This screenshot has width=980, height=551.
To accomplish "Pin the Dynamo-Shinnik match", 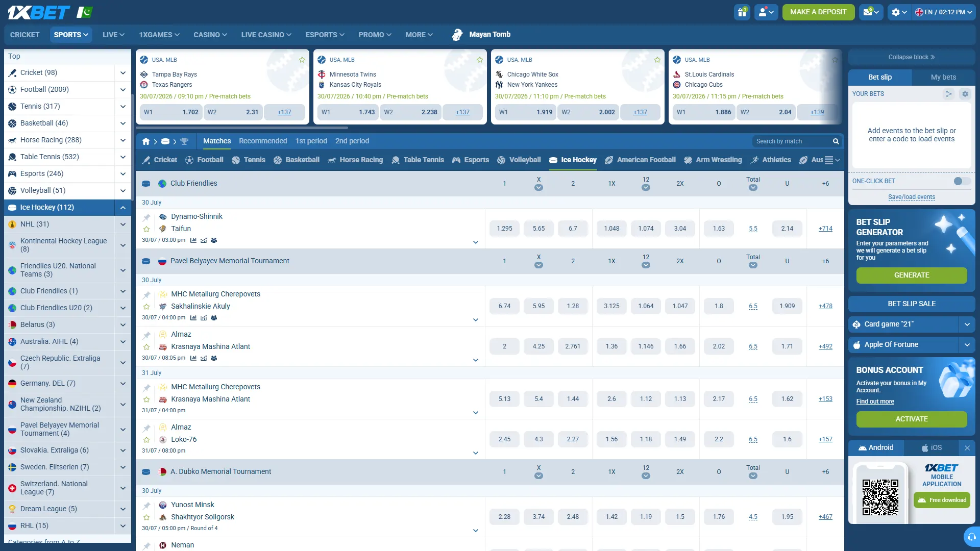I will point(146,217).
